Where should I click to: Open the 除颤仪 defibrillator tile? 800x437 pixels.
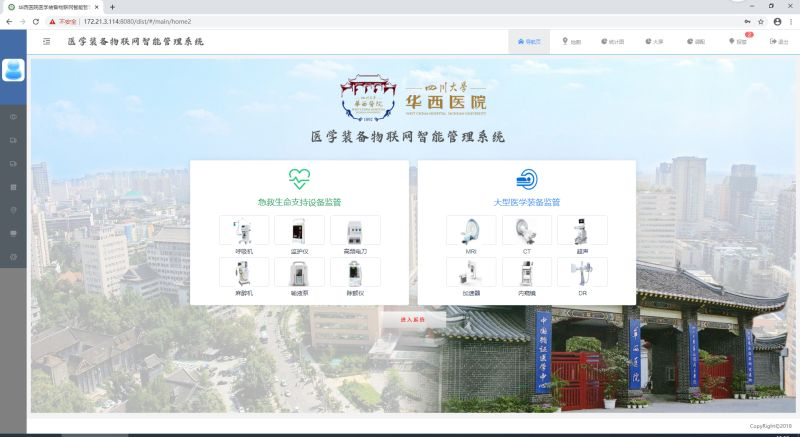click(355, 273)
